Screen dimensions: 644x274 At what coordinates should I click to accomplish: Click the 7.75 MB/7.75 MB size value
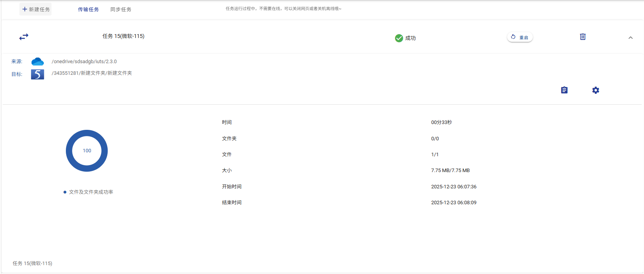pos(450,171)
